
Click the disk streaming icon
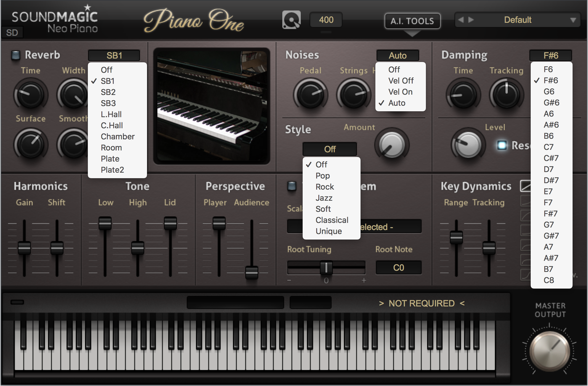click(x=291, y=20)
